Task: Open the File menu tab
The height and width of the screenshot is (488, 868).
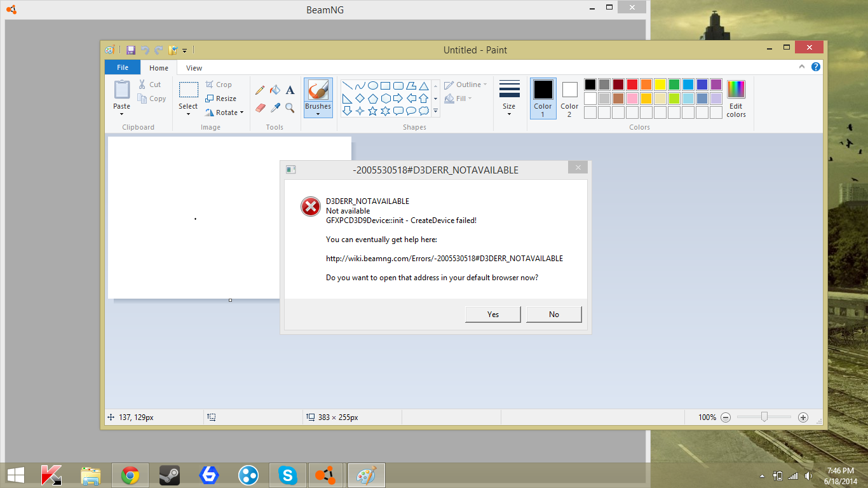Action: click(x=123, y=67)
